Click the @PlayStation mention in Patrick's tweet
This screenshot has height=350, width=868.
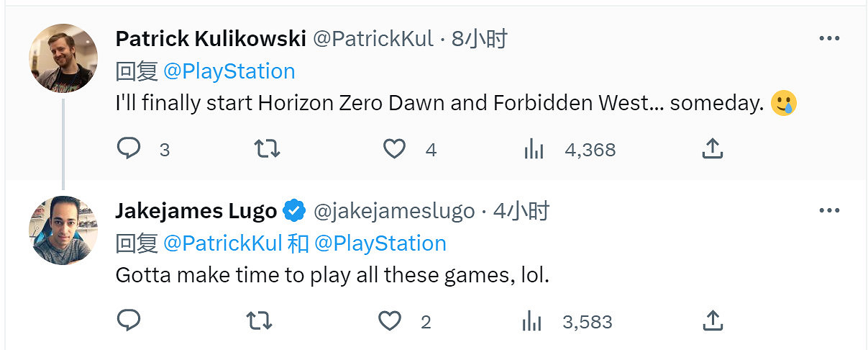229,71
